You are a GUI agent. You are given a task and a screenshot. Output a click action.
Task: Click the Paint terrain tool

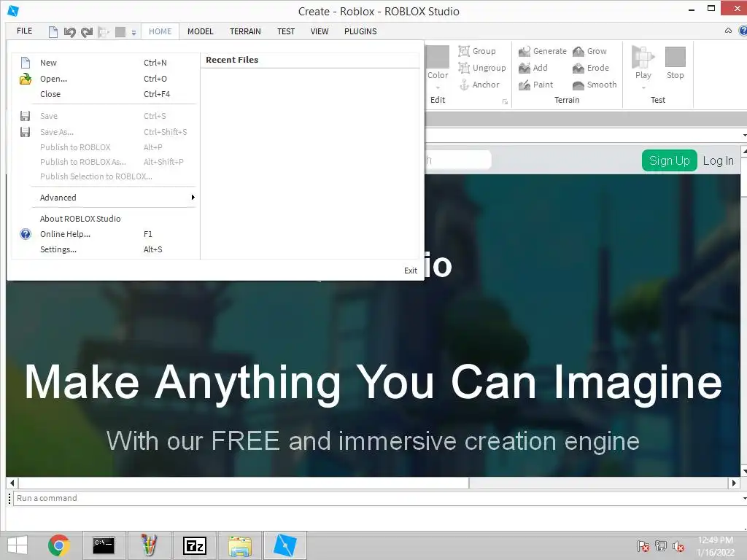point(536,85)
